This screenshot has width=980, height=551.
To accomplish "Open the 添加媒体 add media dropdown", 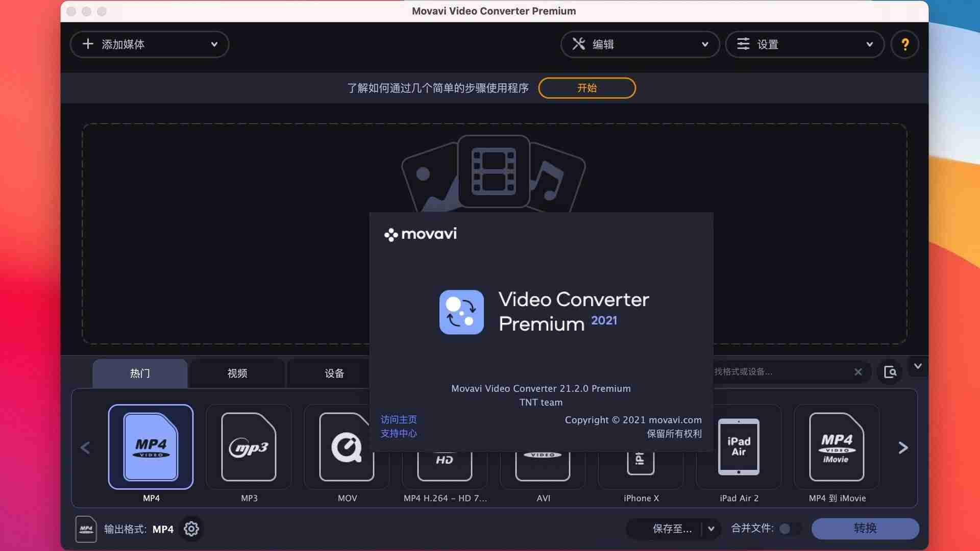I will pos(149,44).
